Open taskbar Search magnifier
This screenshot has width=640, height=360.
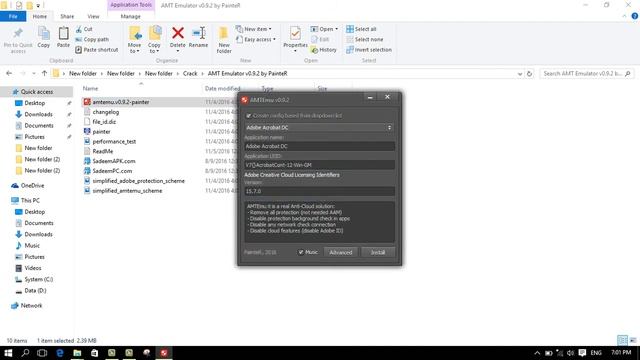[x=25, y=353]
